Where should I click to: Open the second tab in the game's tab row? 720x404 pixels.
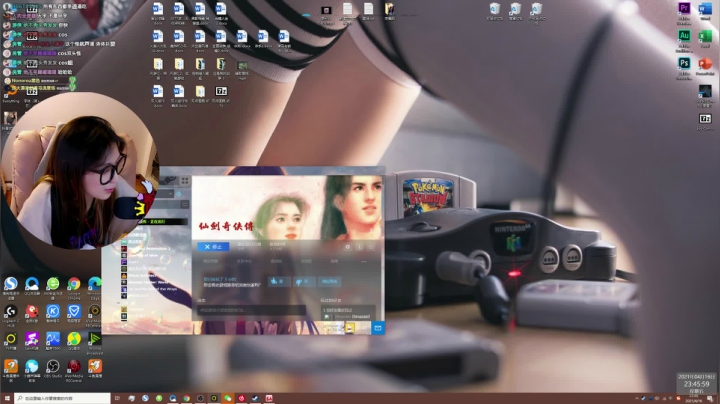pos(244,261)
